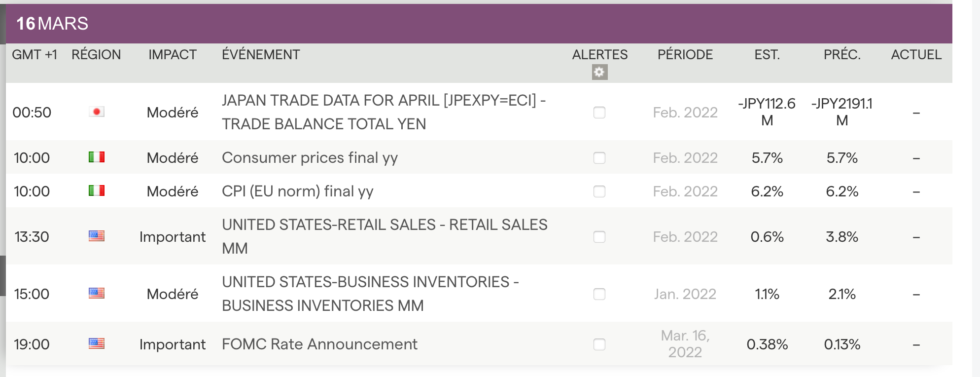Click the ÉVÉNEMENT column header

pyautogui.click(x=261, y=55)
